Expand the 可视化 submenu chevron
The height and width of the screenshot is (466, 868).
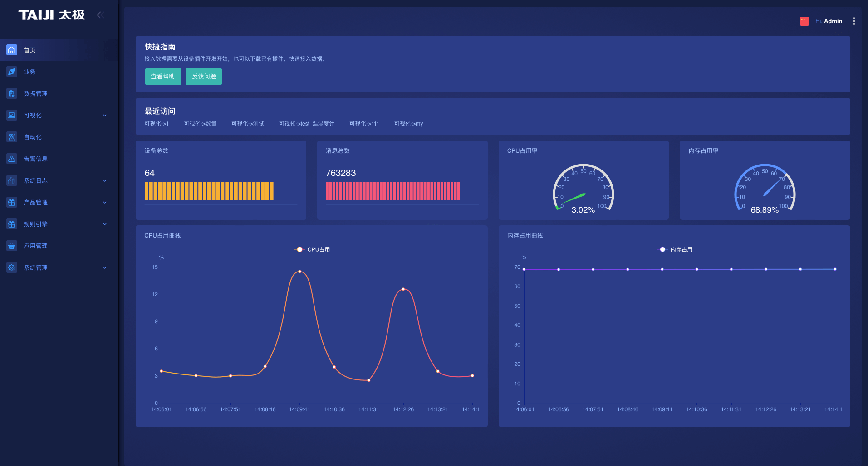click(105, 115)
